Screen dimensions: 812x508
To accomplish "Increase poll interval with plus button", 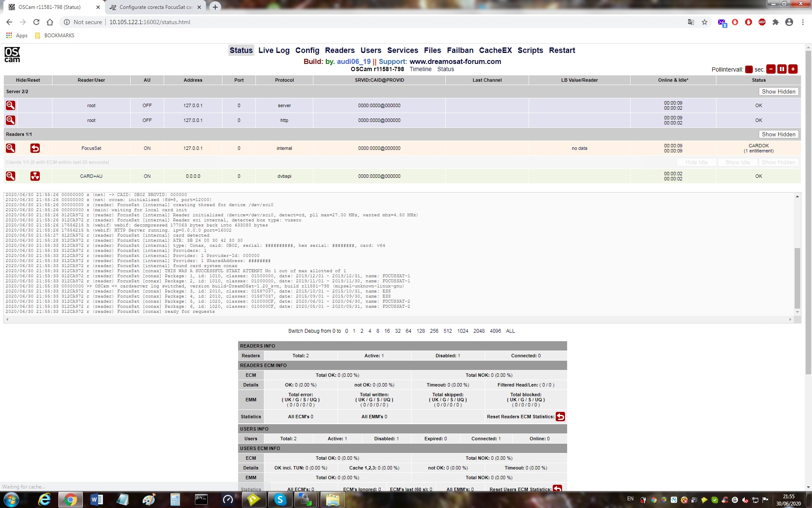I will coord(793,69).
